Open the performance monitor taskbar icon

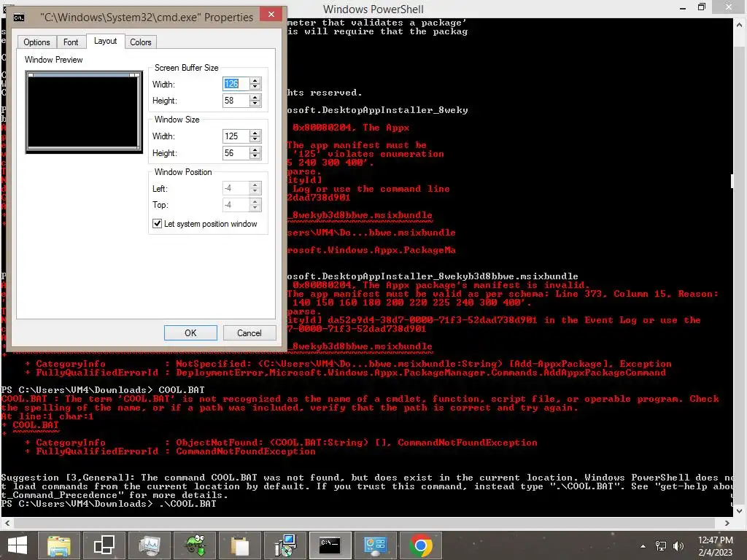tap(149, 545)
